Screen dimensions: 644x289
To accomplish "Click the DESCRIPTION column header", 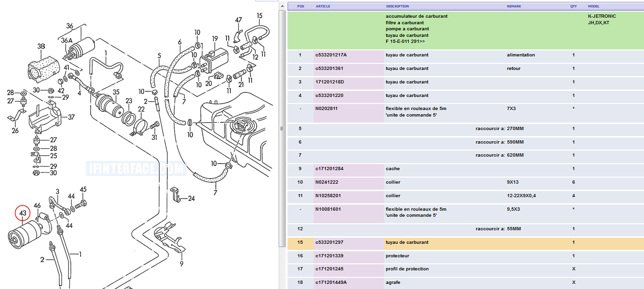I will coord(397,7).
